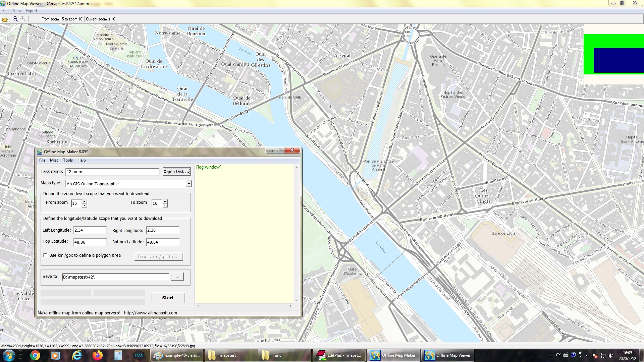Click the Right Longitude field
The image size is (644, 362).
pyautogui.click(x=163, y=230)
